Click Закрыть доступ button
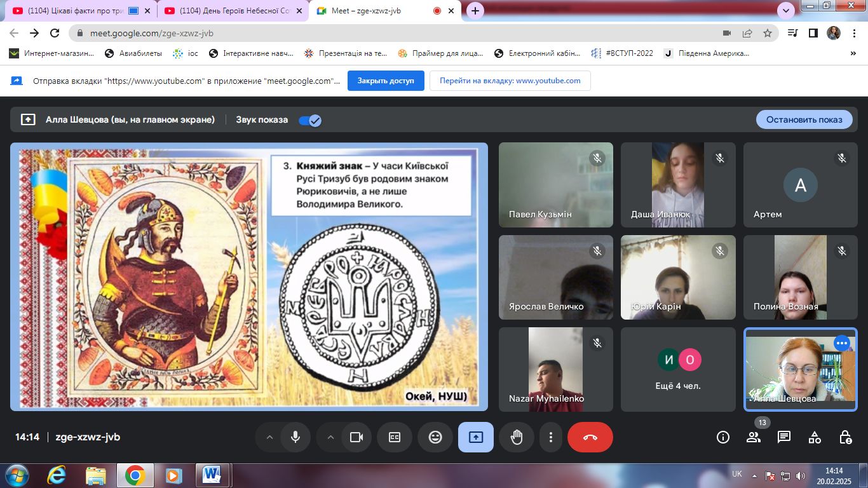 coord(386,81)
